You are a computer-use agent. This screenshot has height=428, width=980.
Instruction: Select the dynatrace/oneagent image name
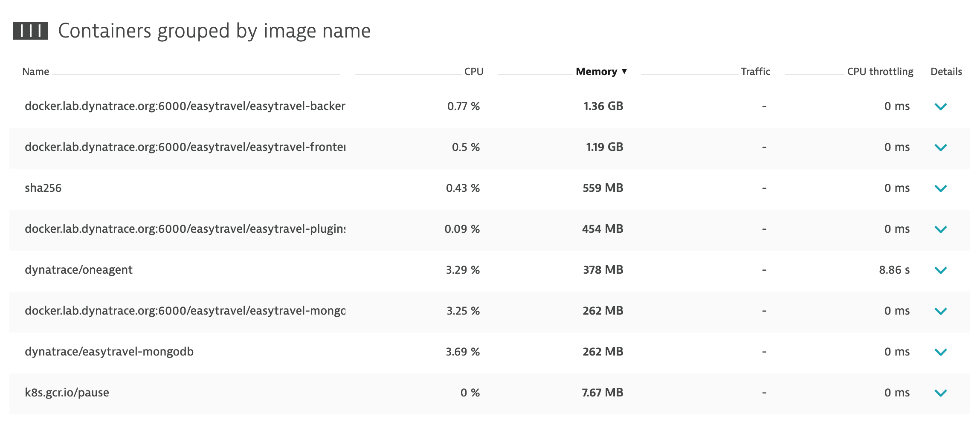coord(78,270)
